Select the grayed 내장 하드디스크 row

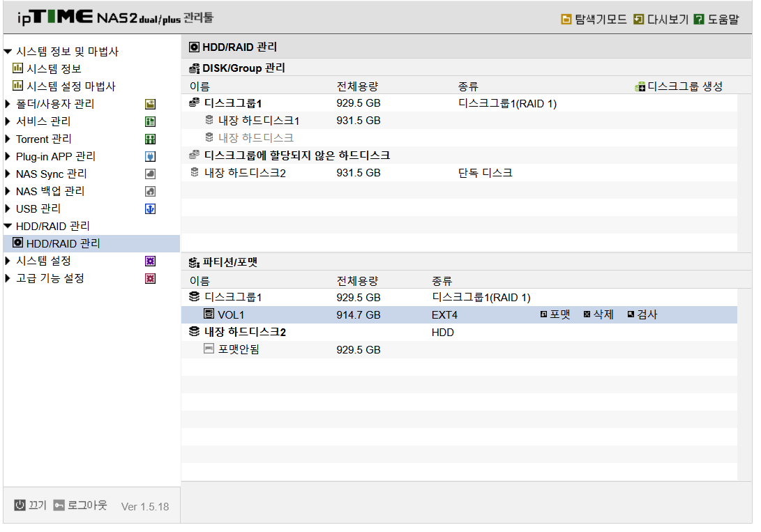[x=256, y=138]
